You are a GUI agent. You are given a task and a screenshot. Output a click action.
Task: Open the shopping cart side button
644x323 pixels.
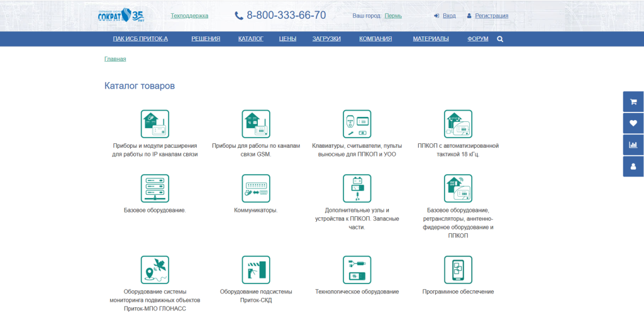pos(633,102)
